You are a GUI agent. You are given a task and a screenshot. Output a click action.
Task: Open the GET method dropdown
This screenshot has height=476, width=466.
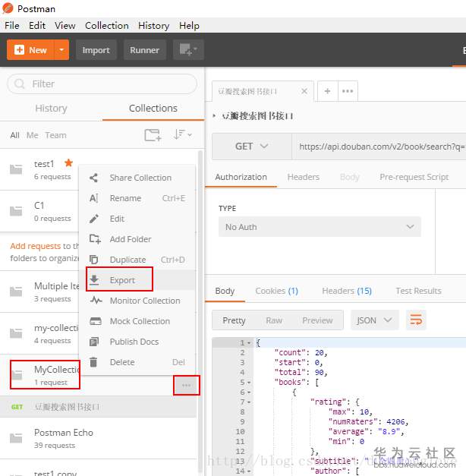click(252, 147)
